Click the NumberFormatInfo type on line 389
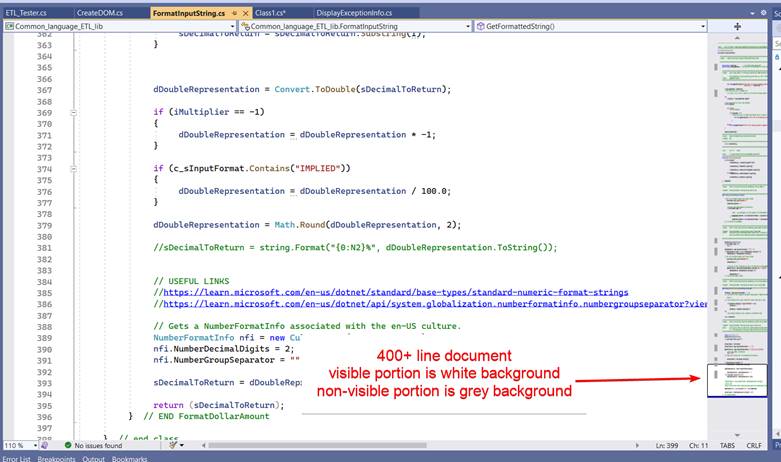This screenshot has height=462, width=781. 194,338
